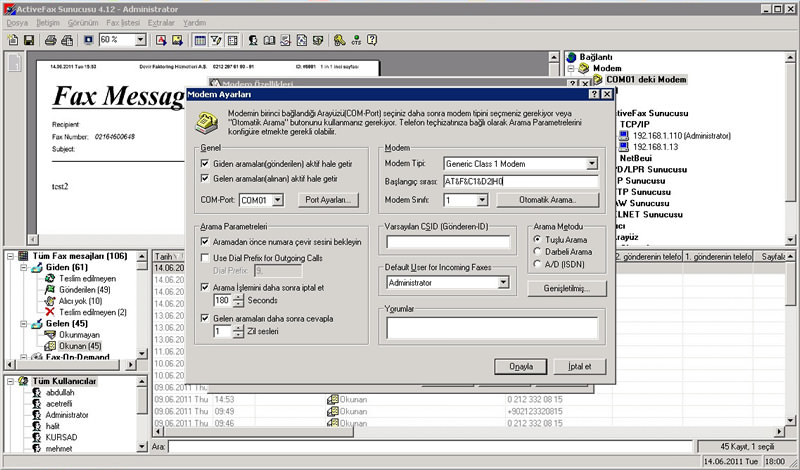Click the first printer icon in toolbar

click(51, 40)
